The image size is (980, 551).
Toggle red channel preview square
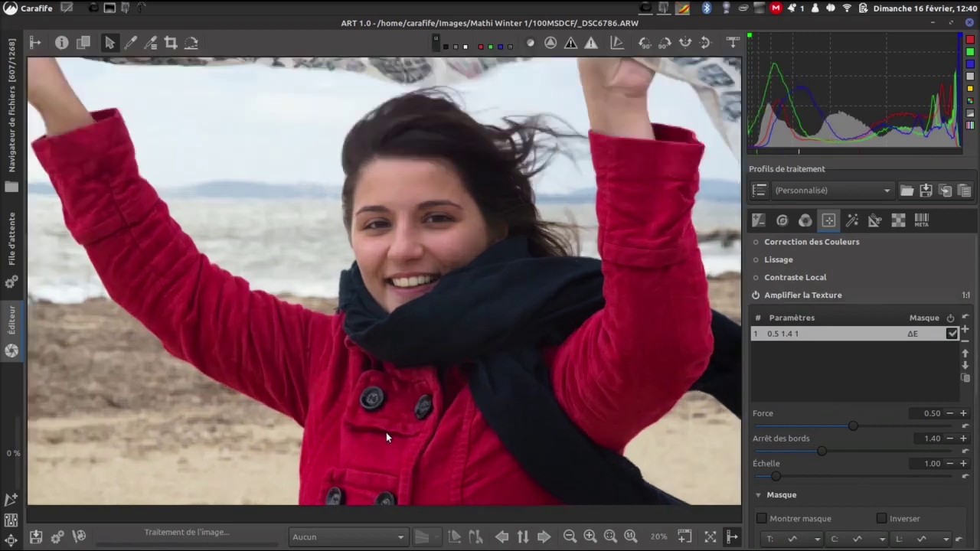coord(480,47)
